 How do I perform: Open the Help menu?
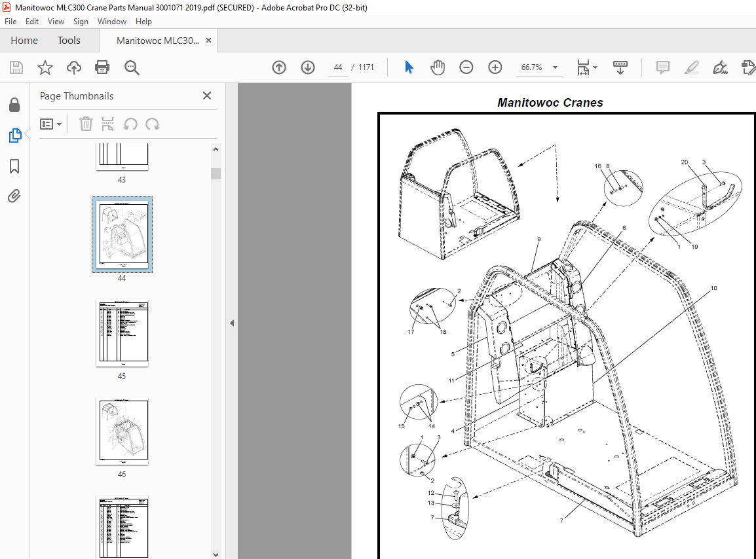143,22
